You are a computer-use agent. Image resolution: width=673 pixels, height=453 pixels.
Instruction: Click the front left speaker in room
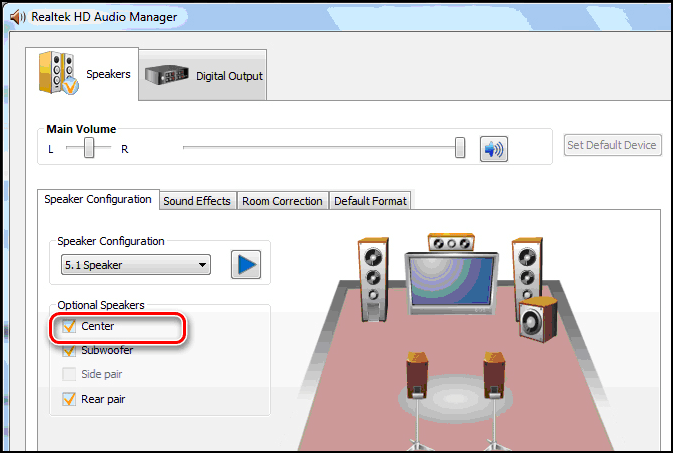click(x=373, y=280)
